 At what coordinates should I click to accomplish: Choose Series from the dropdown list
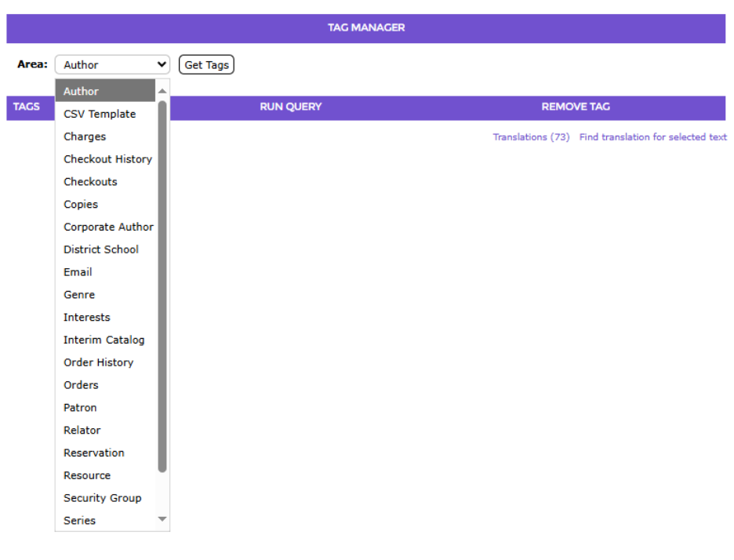click(105, 520)
